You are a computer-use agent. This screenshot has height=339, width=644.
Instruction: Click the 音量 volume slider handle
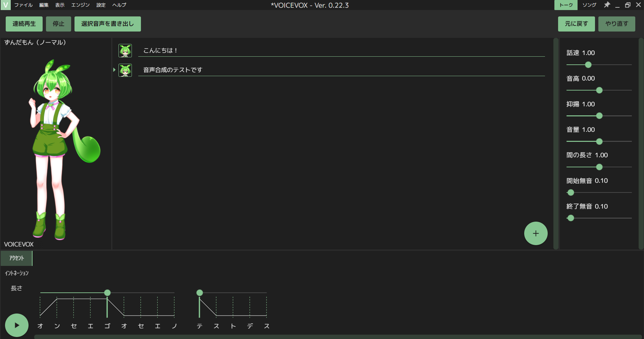point(599,142)
